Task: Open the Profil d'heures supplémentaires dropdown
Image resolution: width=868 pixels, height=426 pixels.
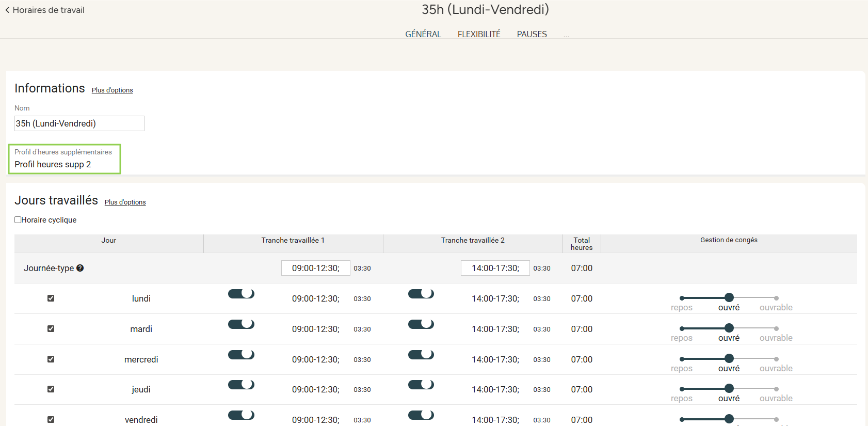Action: (64, 164)
